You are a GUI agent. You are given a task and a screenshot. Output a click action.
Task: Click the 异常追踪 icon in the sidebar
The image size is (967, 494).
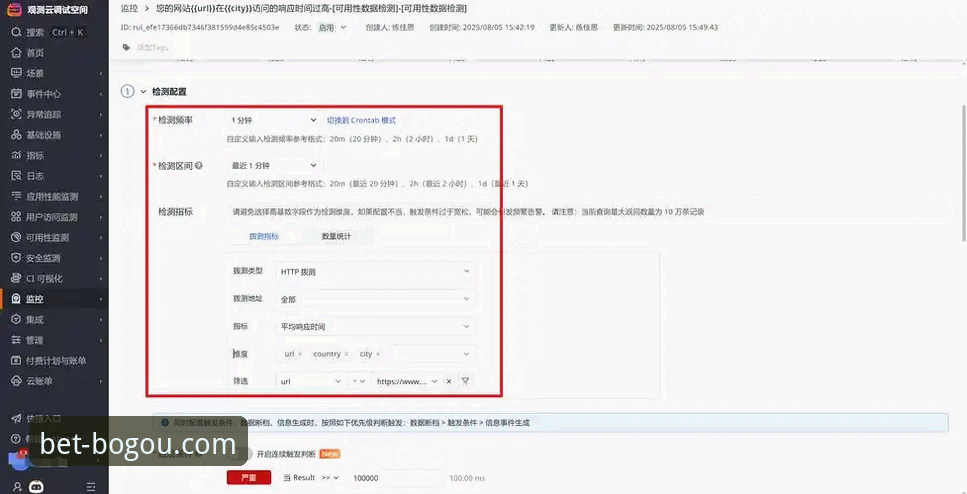tap(17, 114)
